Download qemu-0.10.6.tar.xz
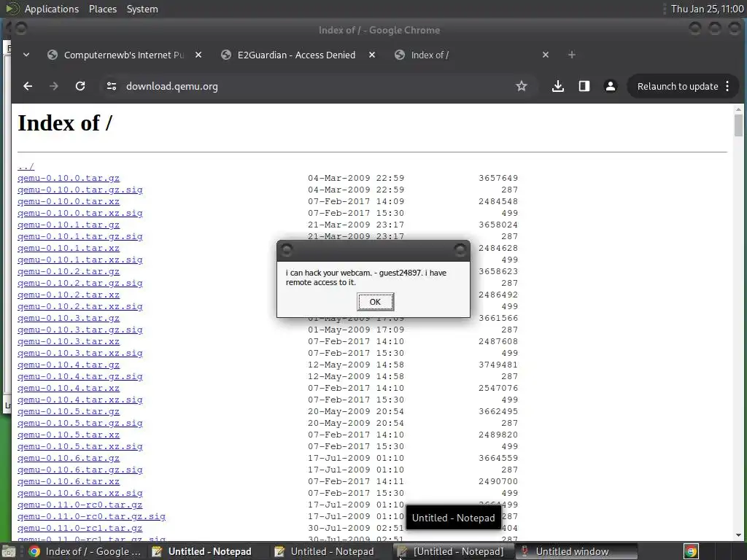747x560 pixels. point(69,481)
